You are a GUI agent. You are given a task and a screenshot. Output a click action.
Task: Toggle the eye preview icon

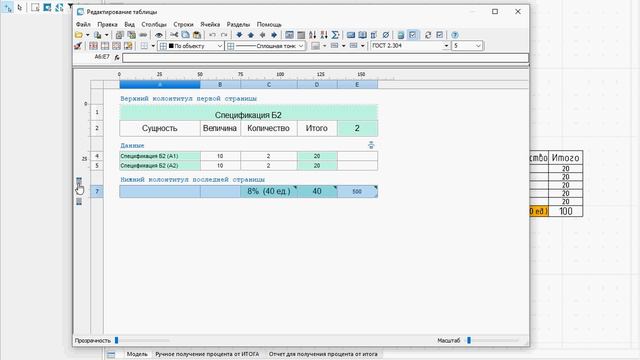click(x=159, y=35)
